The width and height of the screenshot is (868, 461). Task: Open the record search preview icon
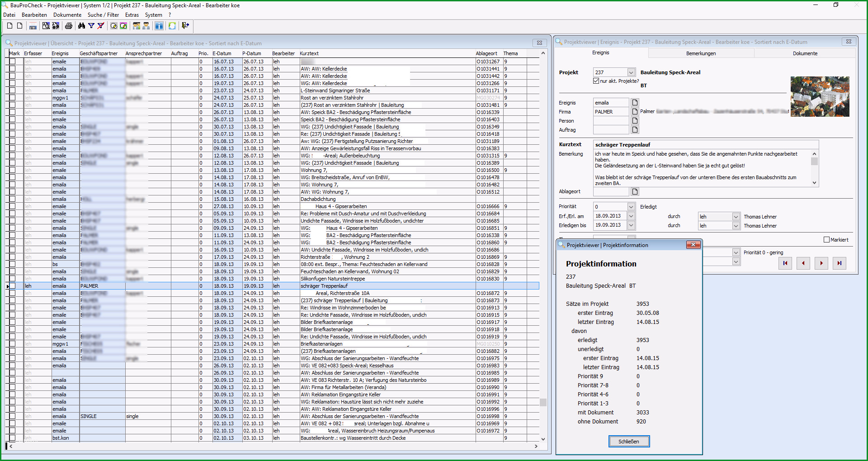(46, 26)
